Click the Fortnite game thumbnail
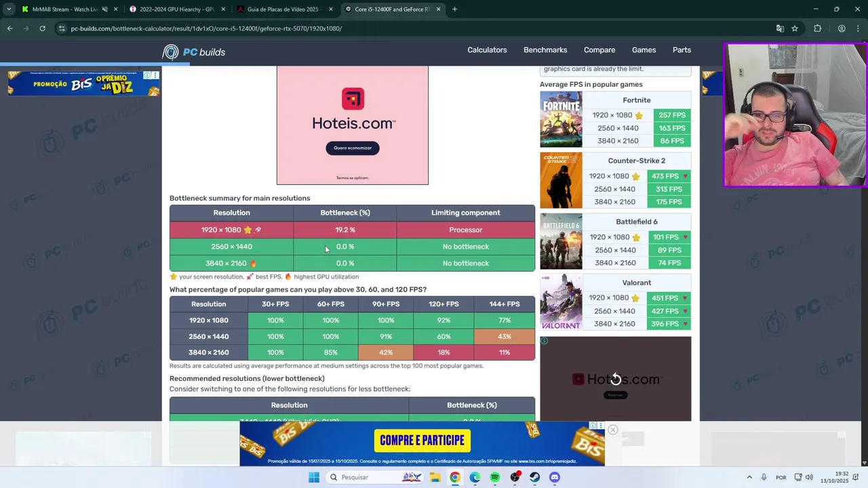Screen dimensions: 868x488 click(561, 119)
